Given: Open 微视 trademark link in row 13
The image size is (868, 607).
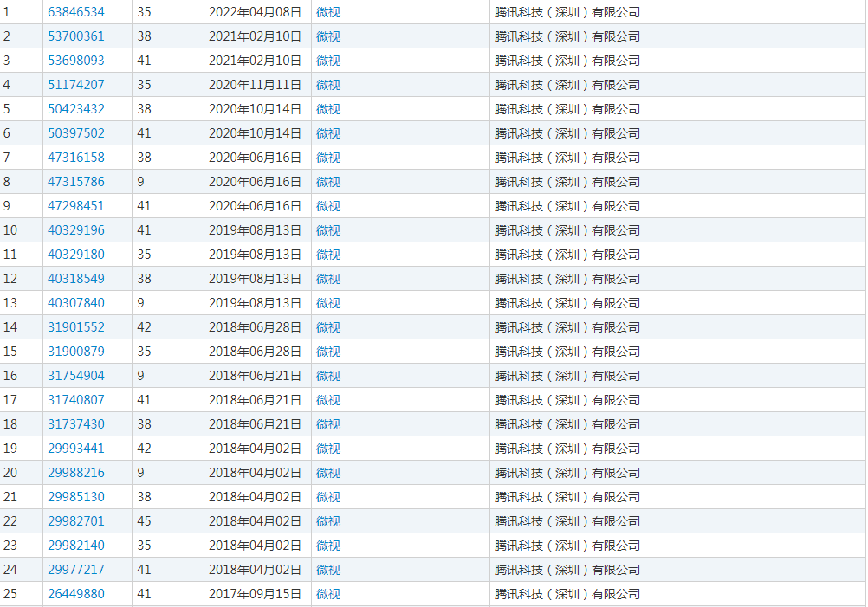Looking at the screenshot, I should click(328, 303).
